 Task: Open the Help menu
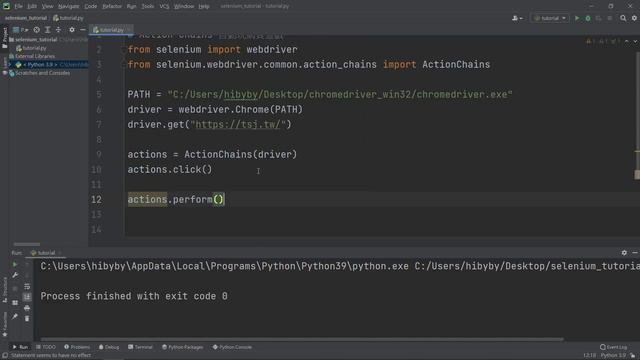tap(204, 6)
